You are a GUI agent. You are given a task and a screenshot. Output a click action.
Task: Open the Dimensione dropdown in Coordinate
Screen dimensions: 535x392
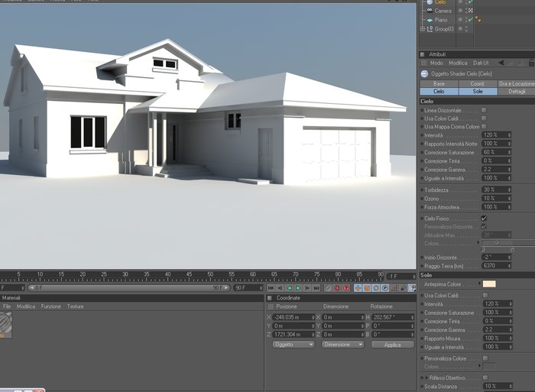(x=343, y=345)
